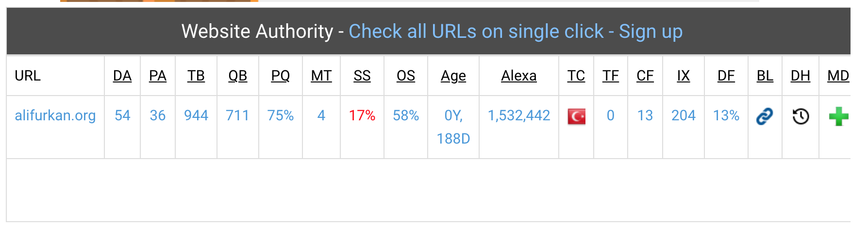
Task: Click the green plus icon under MD
Action: (x=838, y=116)
